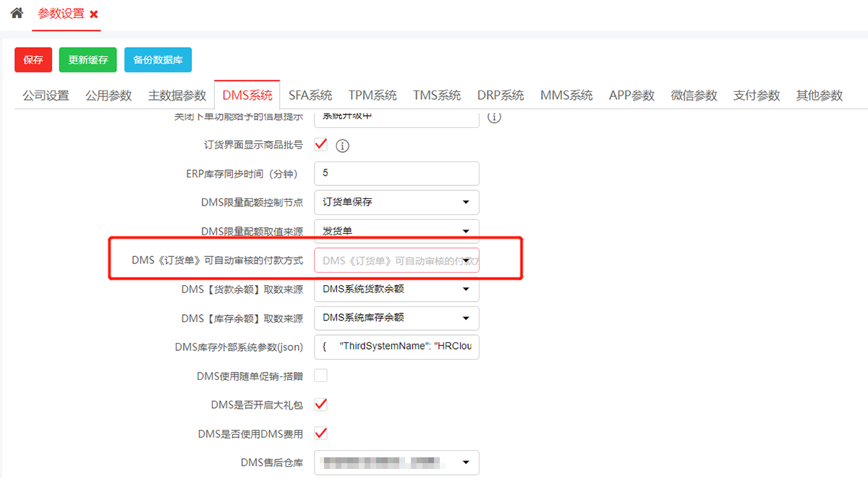
Task: Switch to SFA系统 tab
Action: (310, 96)
